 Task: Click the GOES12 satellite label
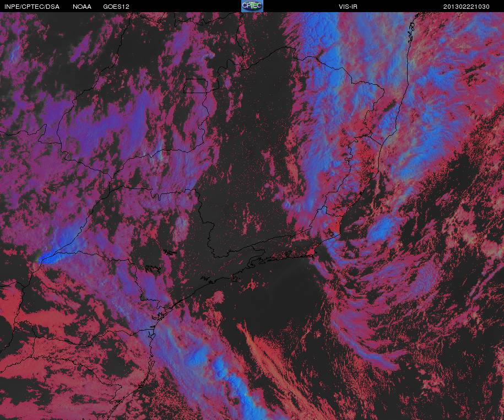[x=116, y=7]
